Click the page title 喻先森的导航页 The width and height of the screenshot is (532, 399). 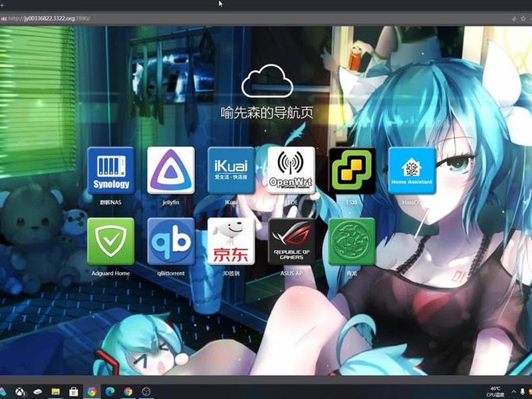click(x=267, y=113)
